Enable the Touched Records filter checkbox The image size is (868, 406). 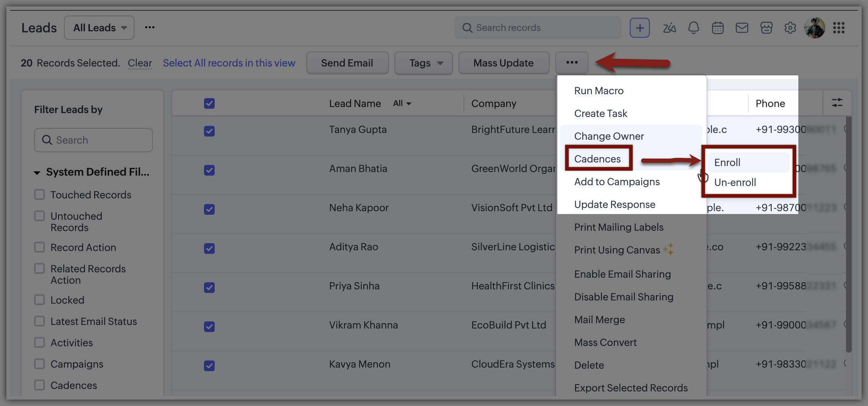[39, 194]
